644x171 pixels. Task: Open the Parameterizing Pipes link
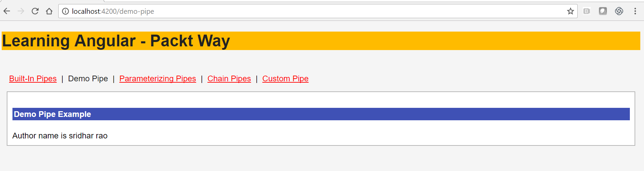pos(158,79)
